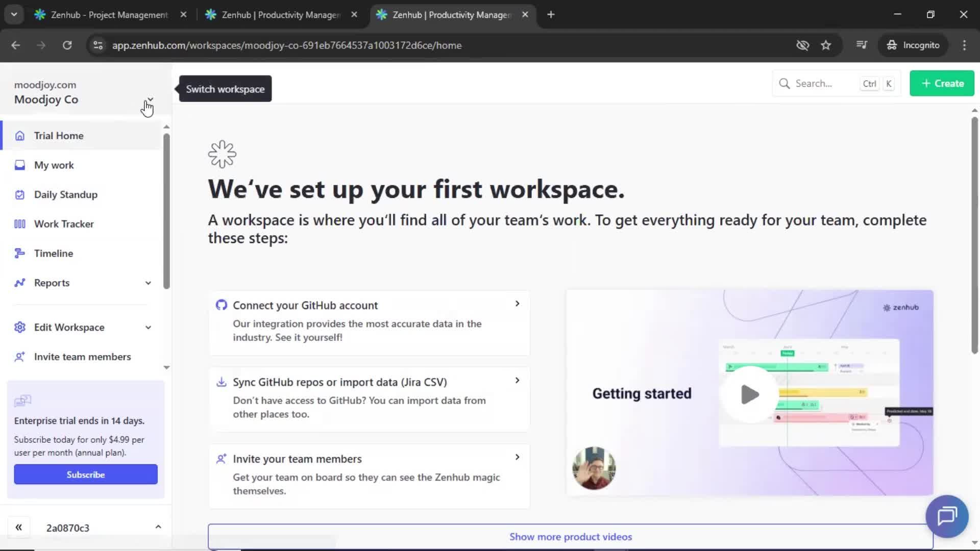Open Daily Standup
Screen dimensions: 980x551
[65, 194]
